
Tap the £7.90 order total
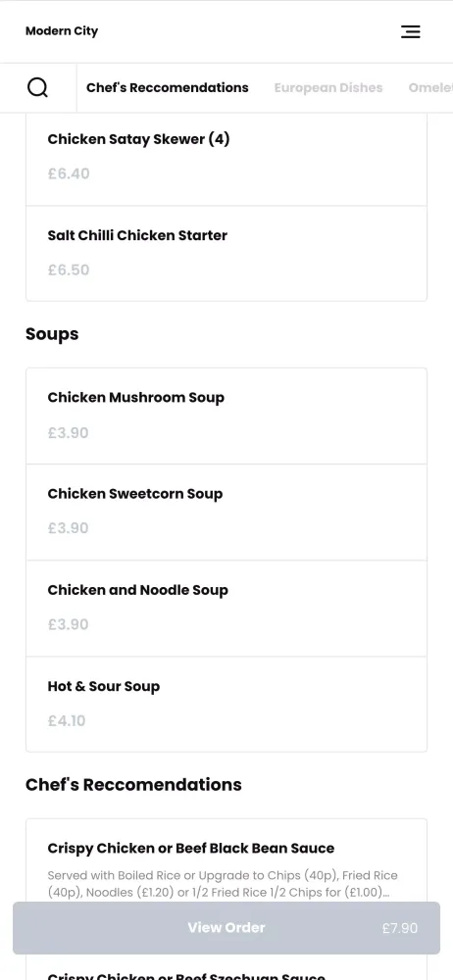tap(400, 928)
